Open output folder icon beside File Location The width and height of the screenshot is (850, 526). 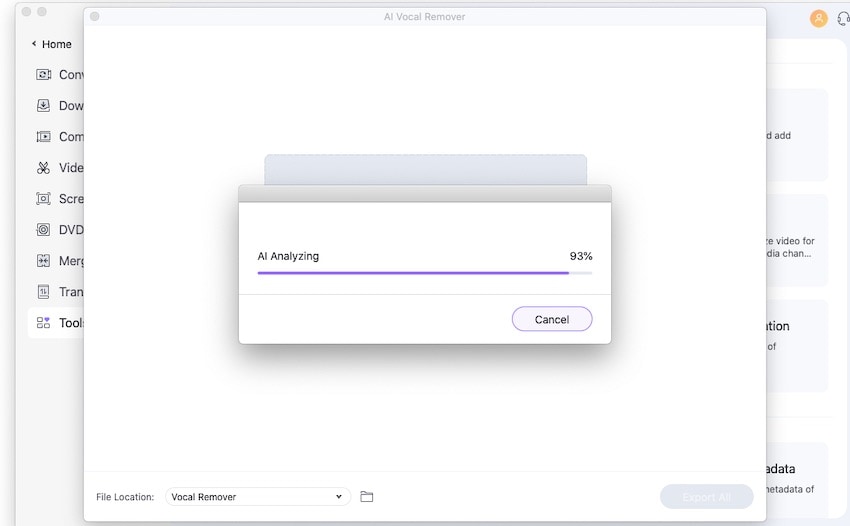click(366, 497)
